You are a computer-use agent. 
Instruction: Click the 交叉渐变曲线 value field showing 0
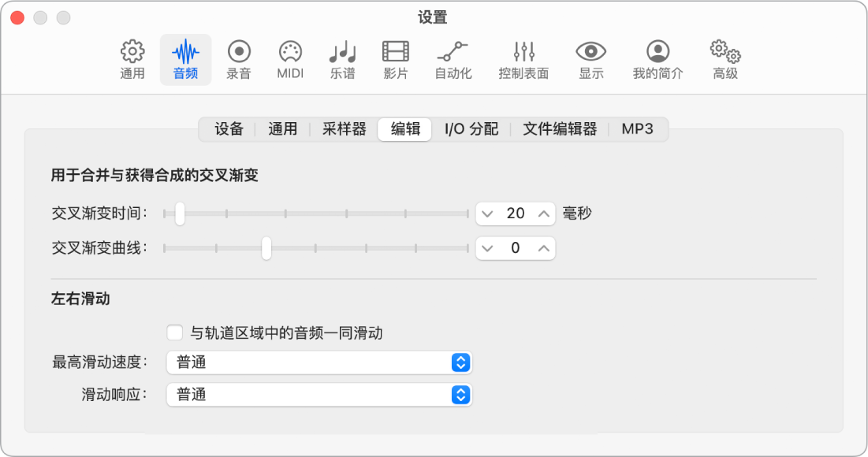tap(516, 248)
